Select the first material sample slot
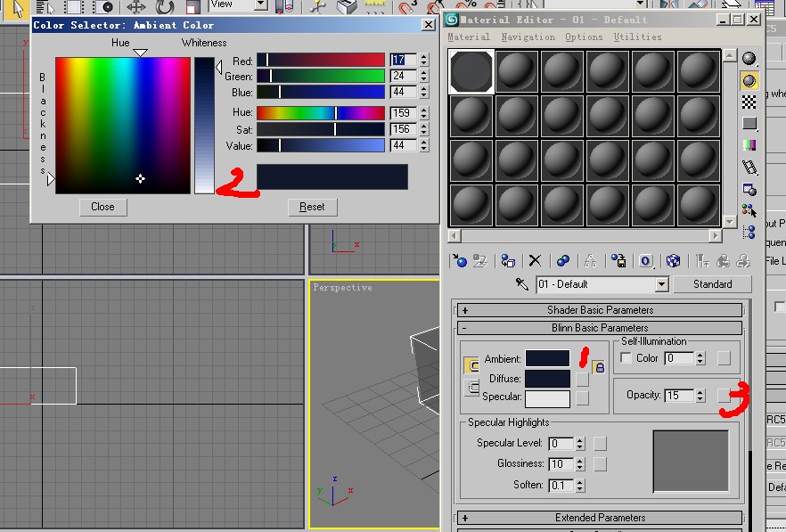Viewport: 786px width, 532px height. tap(471, 71)
